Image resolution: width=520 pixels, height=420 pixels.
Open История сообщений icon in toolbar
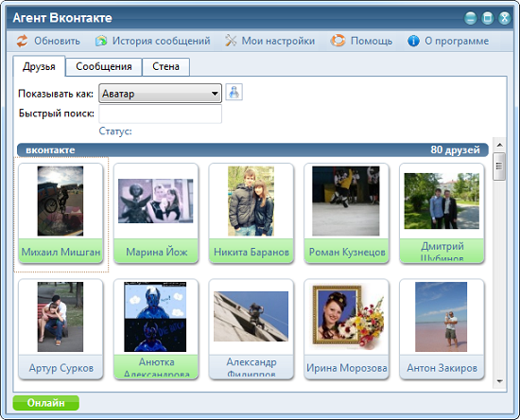click(x=101, y=41)
